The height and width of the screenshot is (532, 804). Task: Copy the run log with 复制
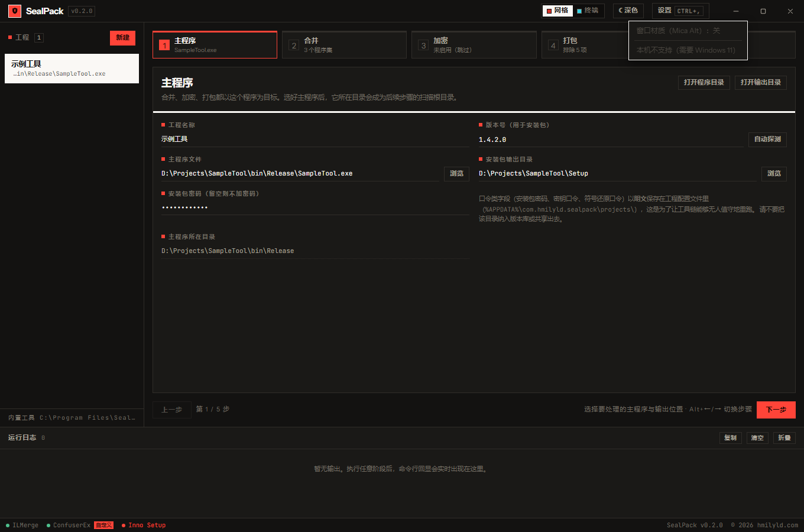(731, 438)
